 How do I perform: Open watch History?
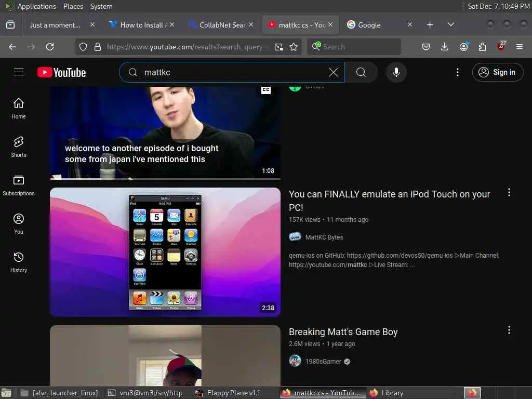click(19, 262)
